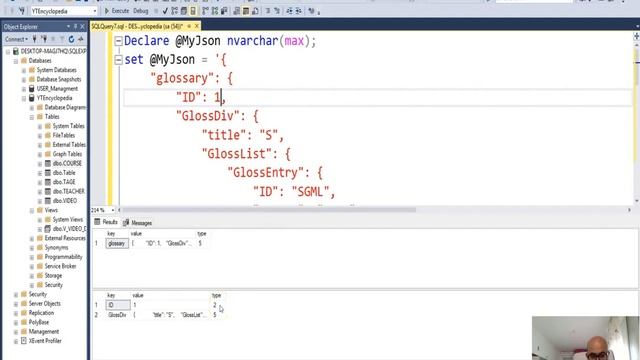640x360 pixels.
Task: Collapse the Databases folder node
Action: [x=16, y=61]
